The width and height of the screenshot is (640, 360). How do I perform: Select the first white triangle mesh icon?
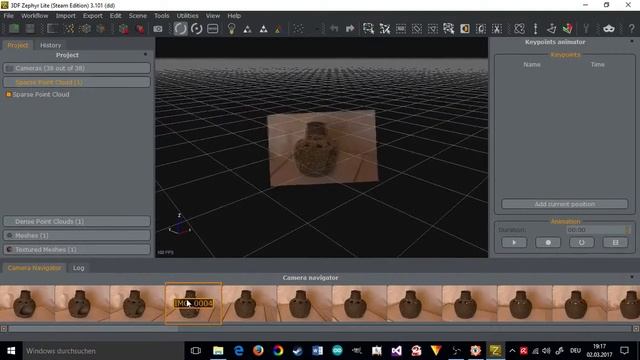[247, 29]
